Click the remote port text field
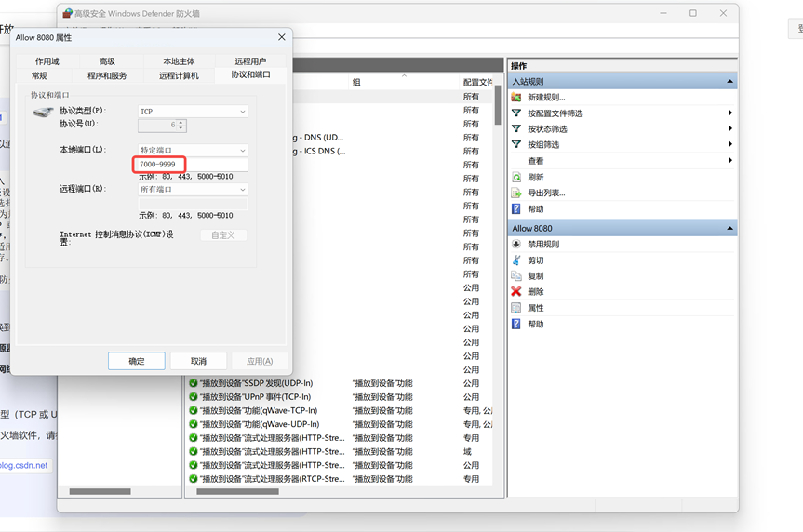Viewport: 803px width, 532px height. (x=193, y=204)
